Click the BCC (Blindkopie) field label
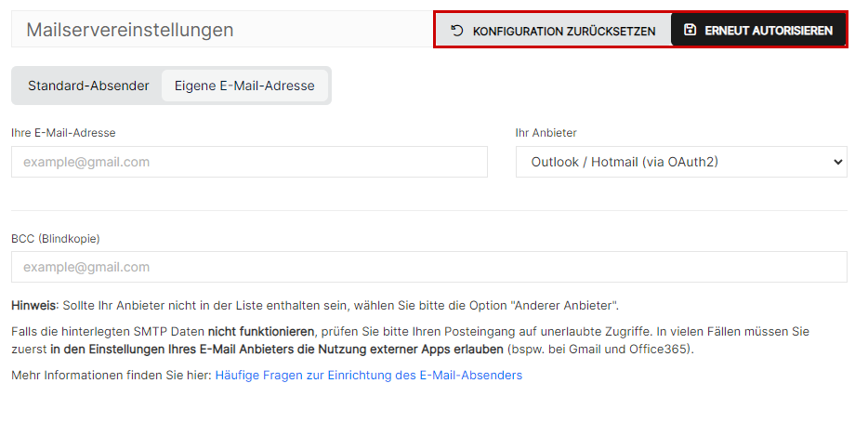Viewport: 868px width, 423px height. click(x=56, y=239)
